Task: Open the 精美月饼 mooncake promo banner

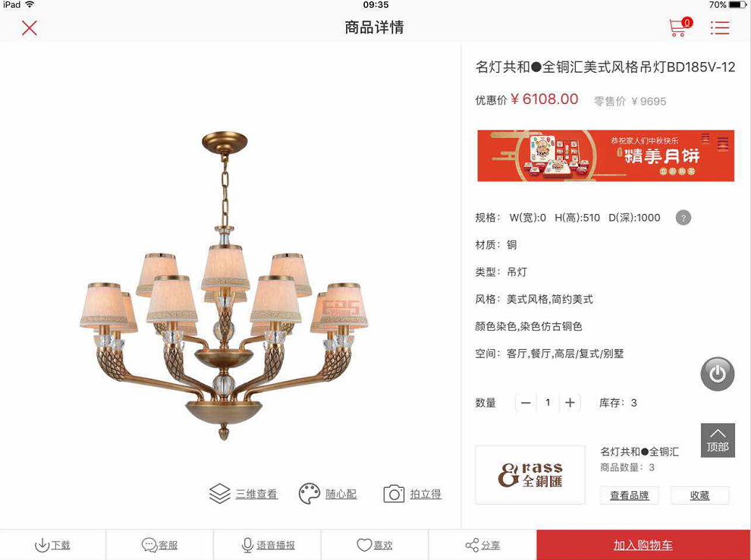Action: (x=605, y=156)
